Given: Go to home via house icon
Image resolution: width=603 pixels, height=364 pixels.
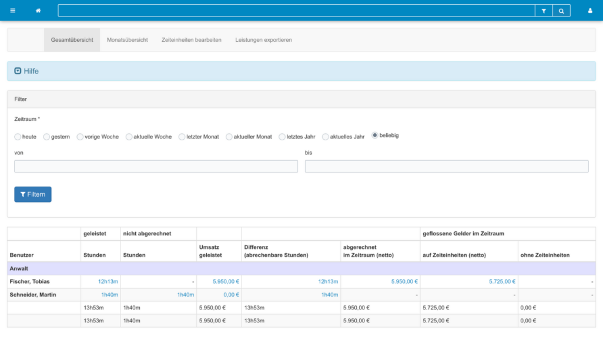Looking at the screenshot, I should [x=38, y=11].
